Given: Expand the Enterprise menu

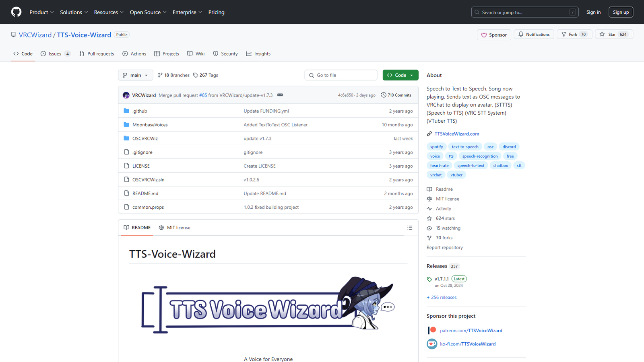Looking at the screenshot, I should tap(188, 12).
